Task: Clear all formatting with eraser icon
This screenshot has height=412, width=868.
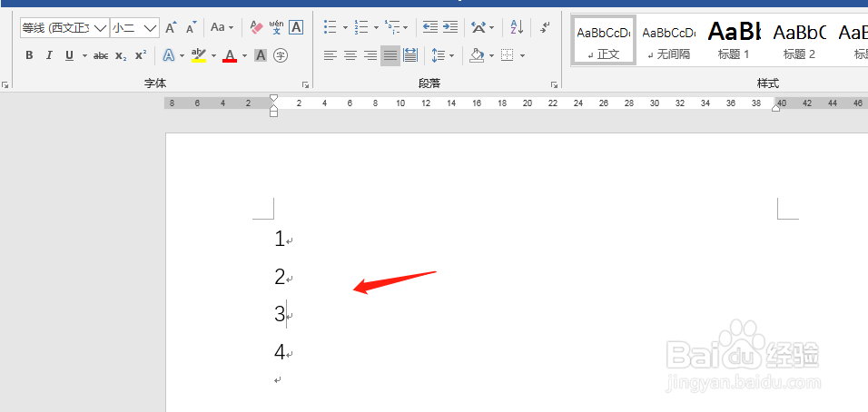Action: (256, 27)
